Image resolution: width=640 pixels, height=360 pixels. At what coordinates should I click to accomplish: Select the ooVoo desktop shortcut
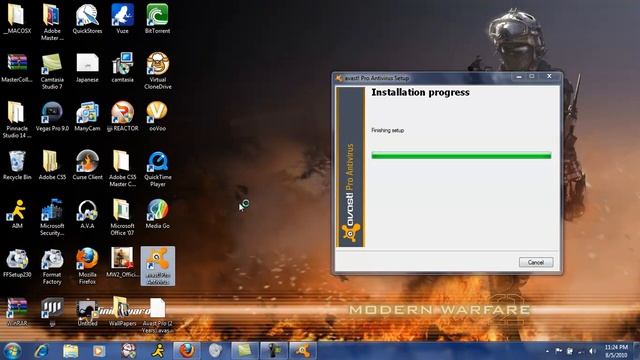point(158,116)
